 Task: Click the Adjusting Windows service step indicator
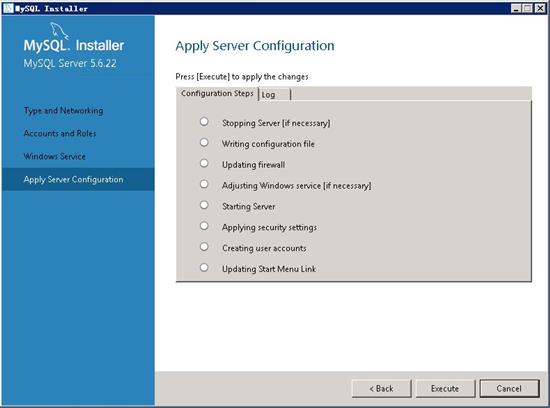pyautogui.click(x=204, y=184)
